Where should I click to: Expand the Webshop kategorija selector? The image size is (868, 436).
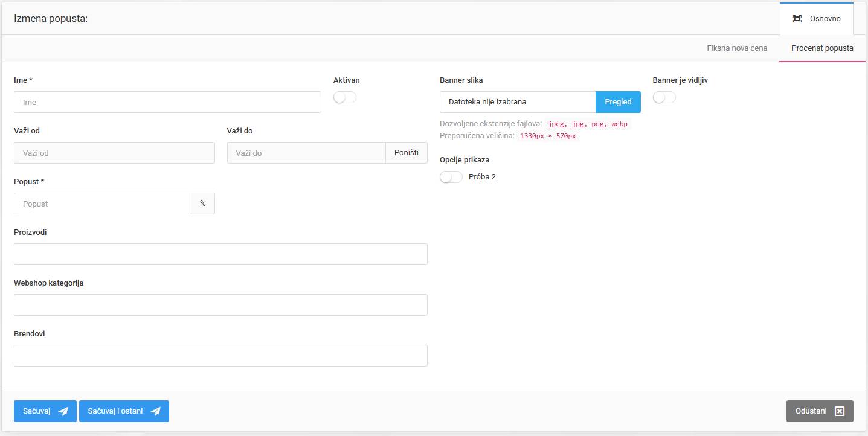[220, 305]
